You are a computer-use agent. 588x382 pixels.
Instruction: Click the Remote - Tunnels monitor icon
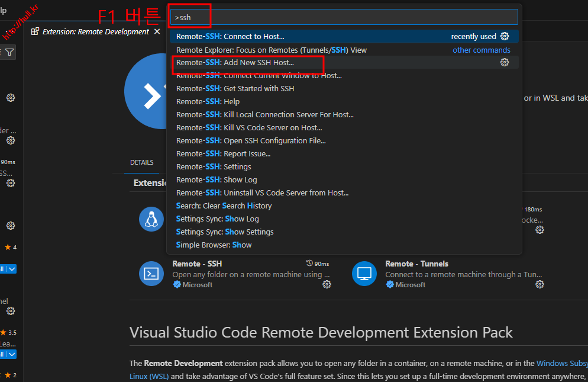pyautogui.click(x=364, y=273)
